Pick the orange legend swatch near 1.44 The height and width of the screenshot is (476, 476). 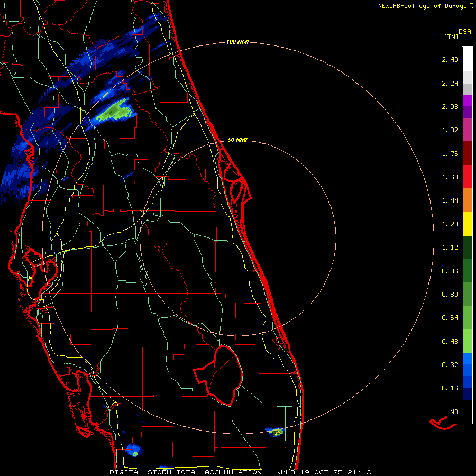click(x=467, y=200)
